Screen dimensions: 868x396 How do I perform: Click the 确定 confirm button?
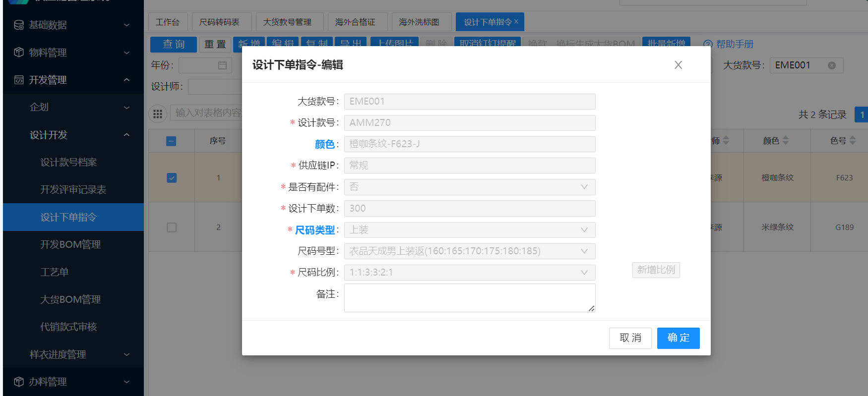click(x=678, y=338)
